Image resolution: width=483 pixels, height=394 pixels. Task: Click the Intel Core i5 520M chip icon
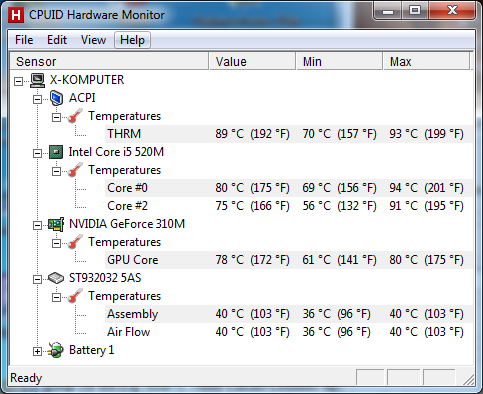tap(56, 152)
